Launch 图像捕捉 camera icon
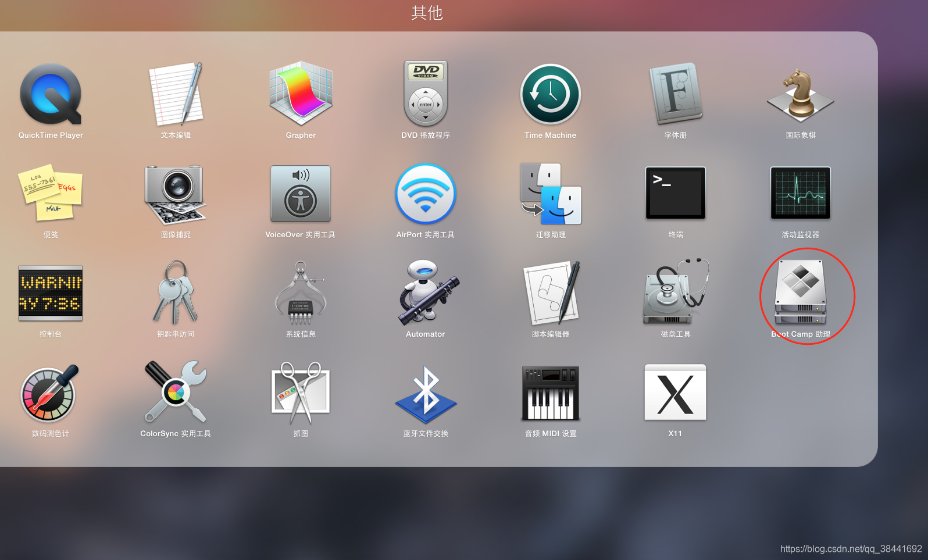Screen dimensions: 928x560 [176, 194]
